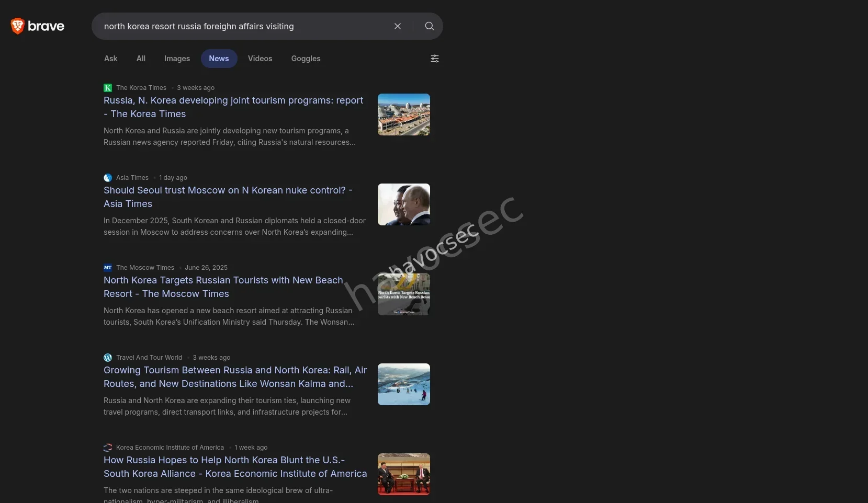Viewport: 868px width, 503px height.
Task: Select the Videos tab
Action: coord(260,59)
